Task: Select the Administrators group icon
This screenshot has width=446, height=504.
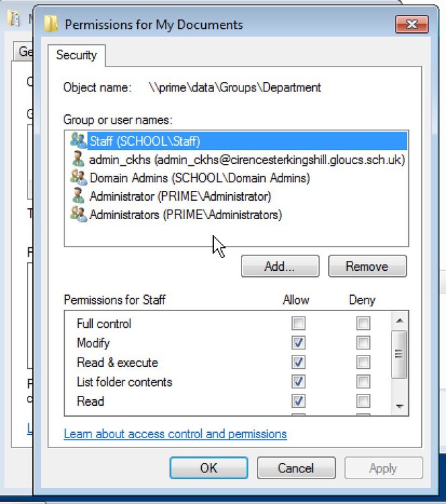Action: click(x=79, y=214)
